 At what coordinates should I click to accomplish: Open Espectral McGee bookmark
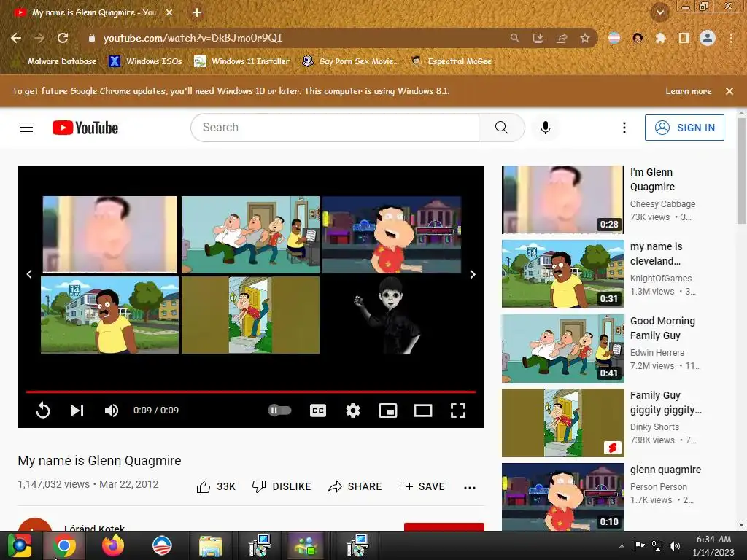[x=451, y=61]
